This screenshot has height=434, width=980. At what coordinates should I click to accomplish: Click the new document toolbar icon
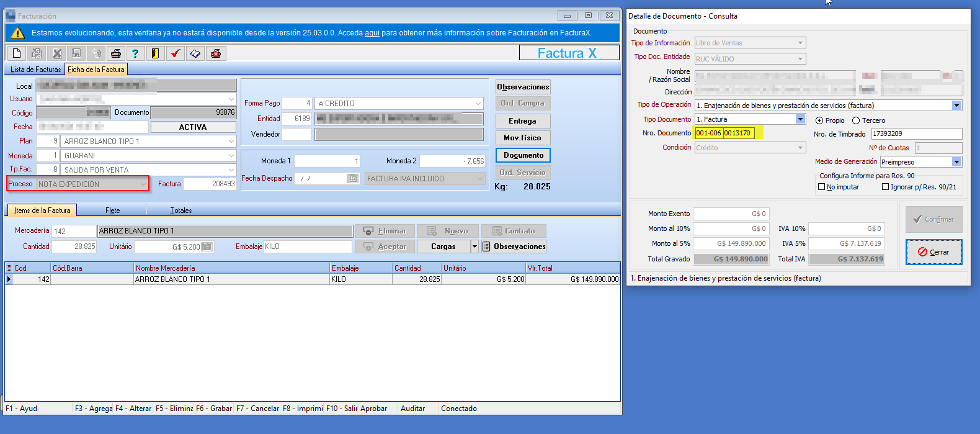[17, 53]
